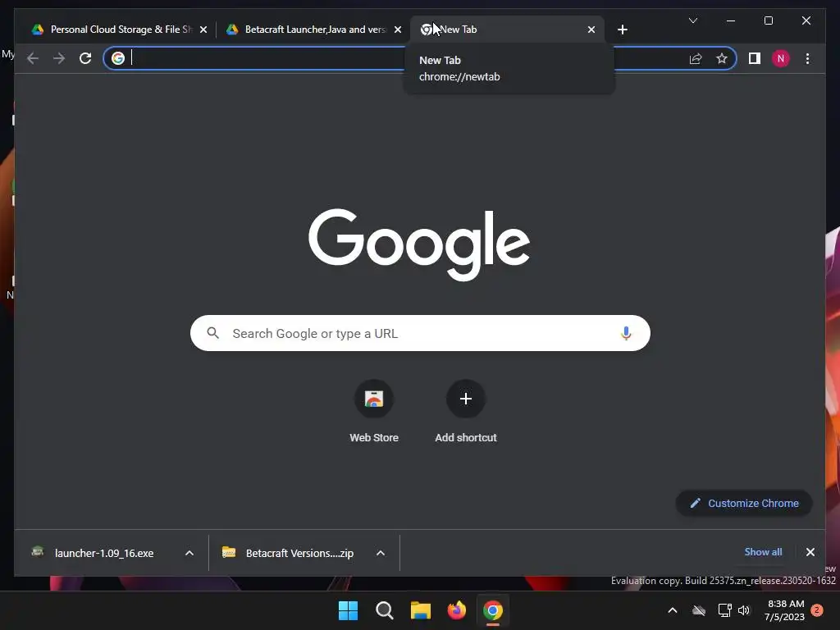This screenshot has width=840, height=630.
Task: Open taskbar Search
Action: pyautogui.click(x=385, y=610)
